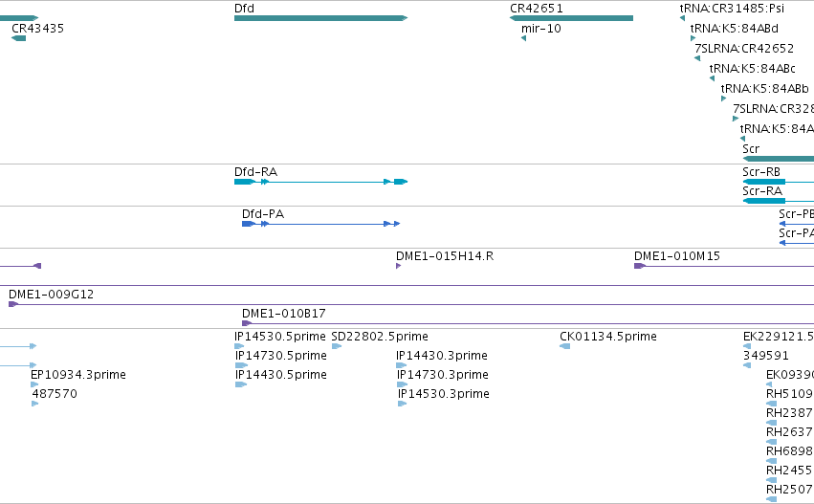This screenshot has height=504, width=814.
Task: Click the IP14430.3prime EST label
Action: (x=442, y=356)
